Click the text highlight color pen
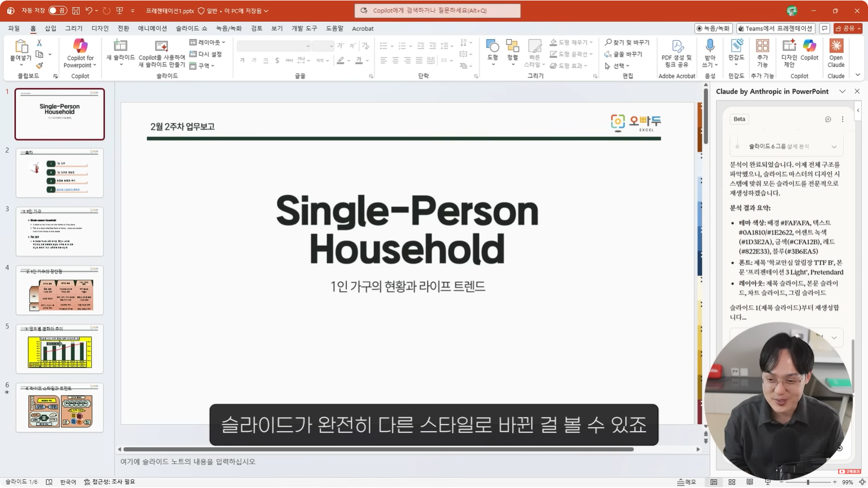 [340, 60]
